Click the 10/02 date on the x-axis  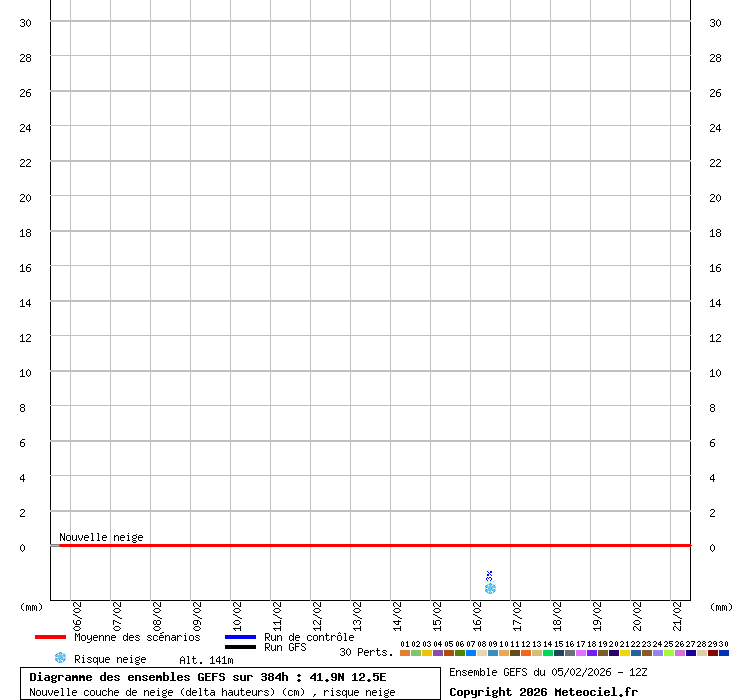click(238, 612)
